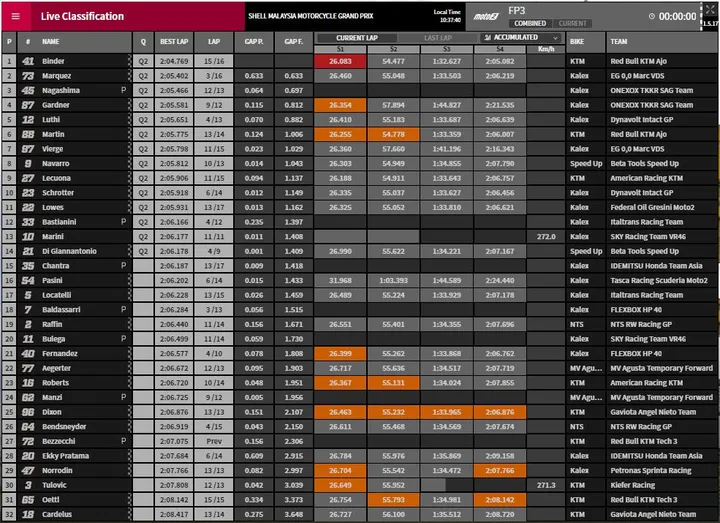This screenshot has width=720, height=523.
Task: Select rider Binder's name
Action: click(x=53, y=61)
